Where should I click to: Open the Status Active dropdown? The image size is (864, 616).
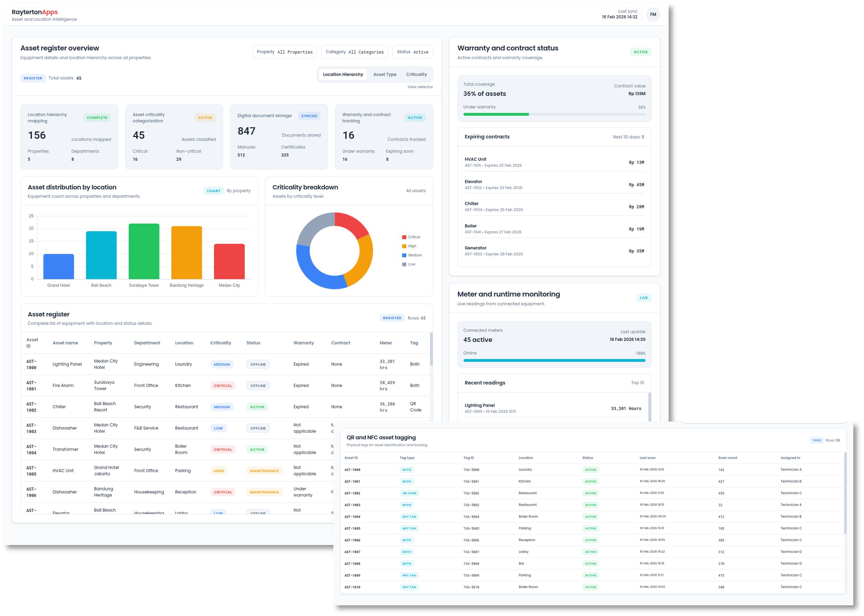pos(413,52)
